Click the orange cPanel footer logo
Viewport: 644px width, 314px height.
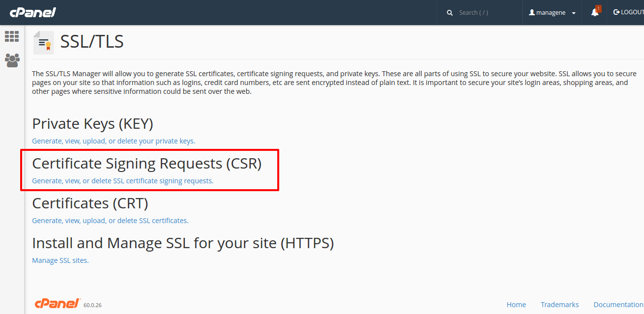[58, 304]
